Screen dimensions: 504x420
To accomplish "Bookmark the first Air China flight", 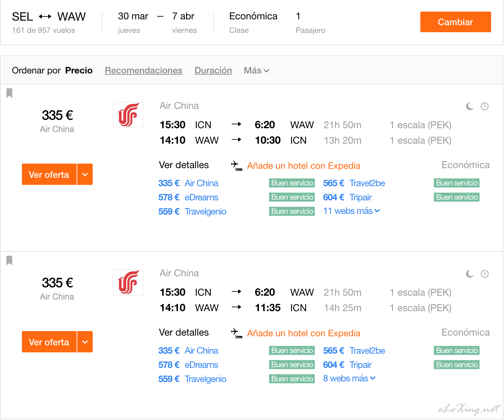I will coord(9,93).
